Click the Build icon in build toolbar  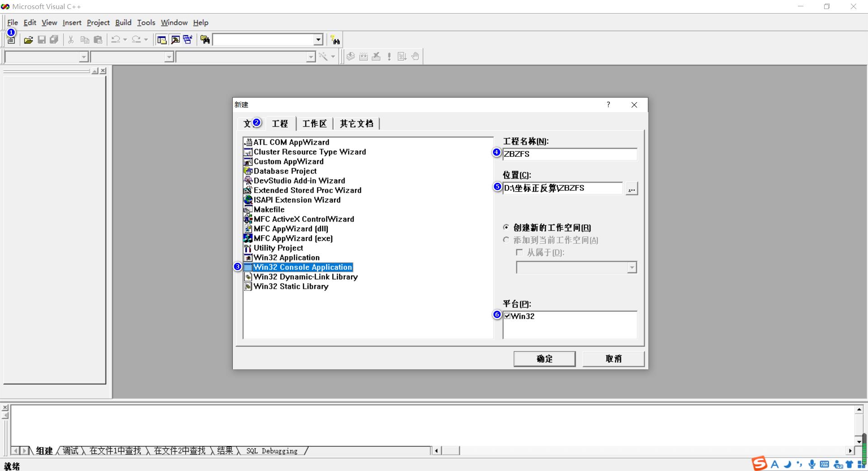pyautogui.click(x=363, y=57)
